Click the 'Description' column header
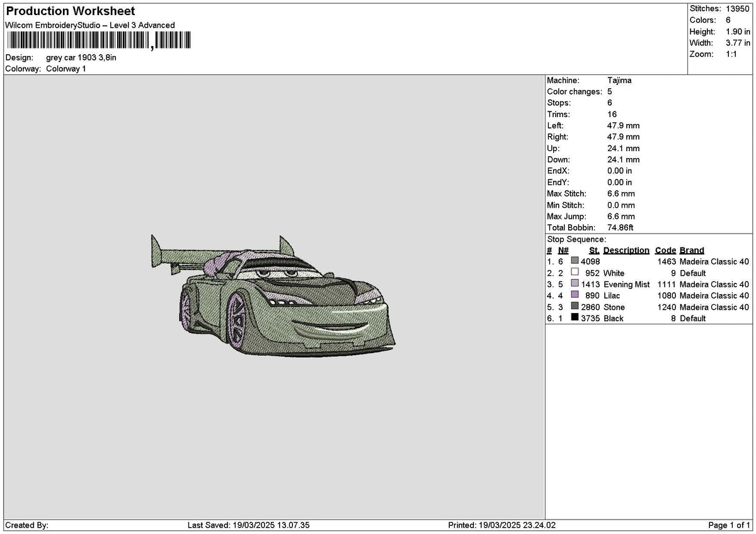Image resolution: width=756 pixels, height=534 pixels. coord(626,251)
